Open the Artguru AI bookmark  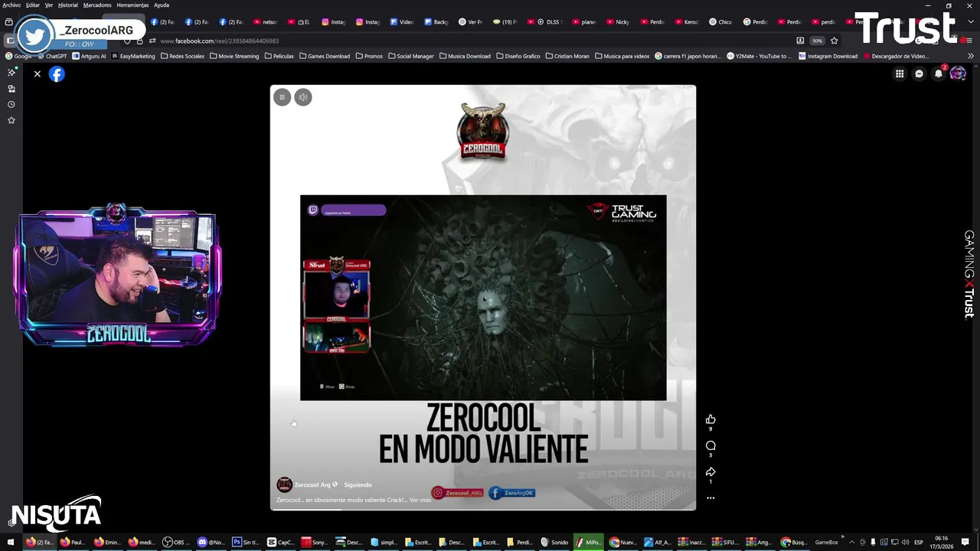(90, 56)
